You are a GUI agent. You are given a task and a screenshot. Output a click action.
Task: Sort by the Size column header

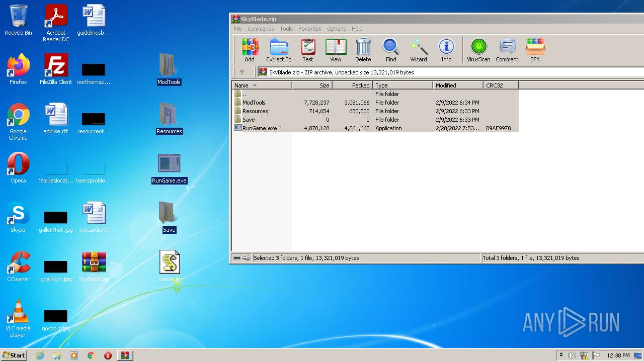point(312,85)
